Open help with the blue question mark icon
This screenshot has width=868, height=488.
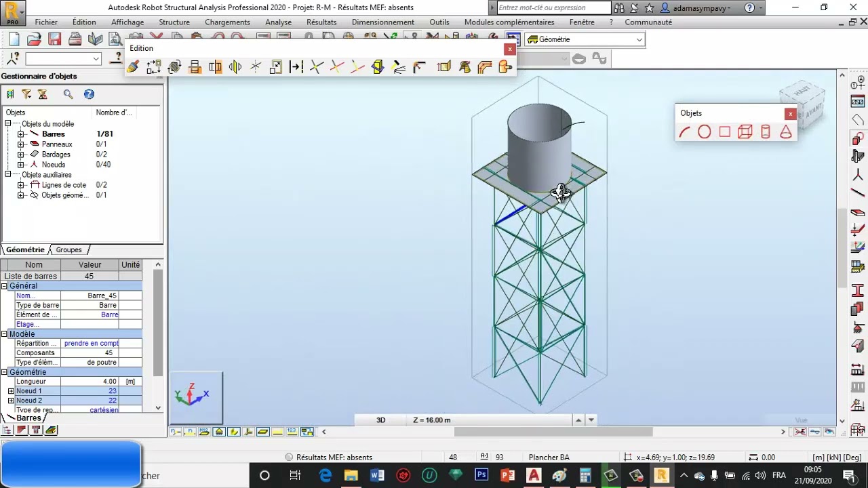(89, 94)
